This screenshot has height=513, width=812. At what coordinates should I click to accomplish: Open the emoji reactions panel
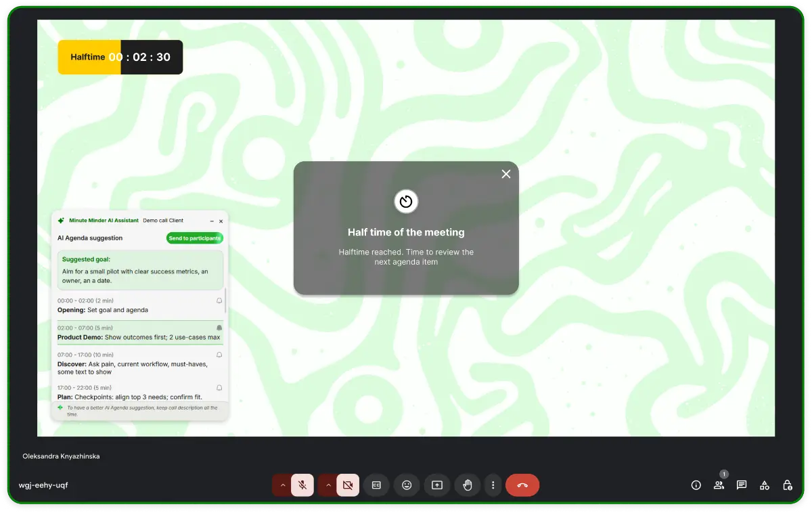tap(407, 485)
